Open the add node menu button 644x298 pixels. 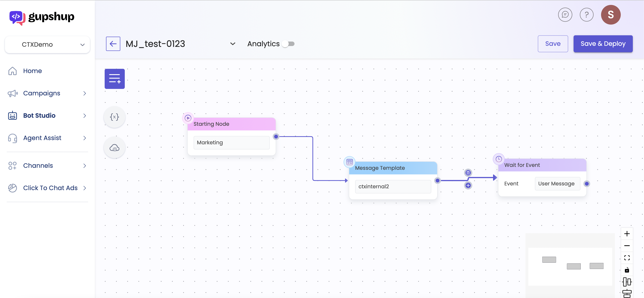click(114, 79)
